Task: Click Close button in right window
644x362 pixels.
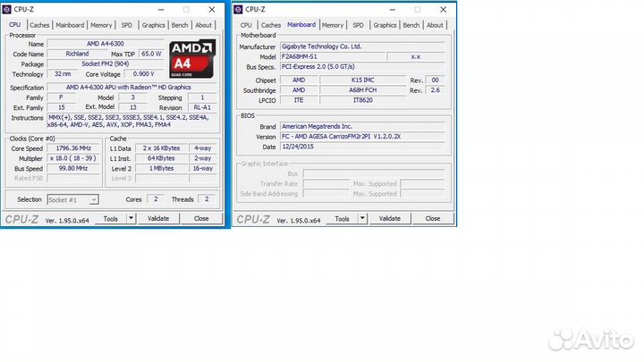Action: 433,218
